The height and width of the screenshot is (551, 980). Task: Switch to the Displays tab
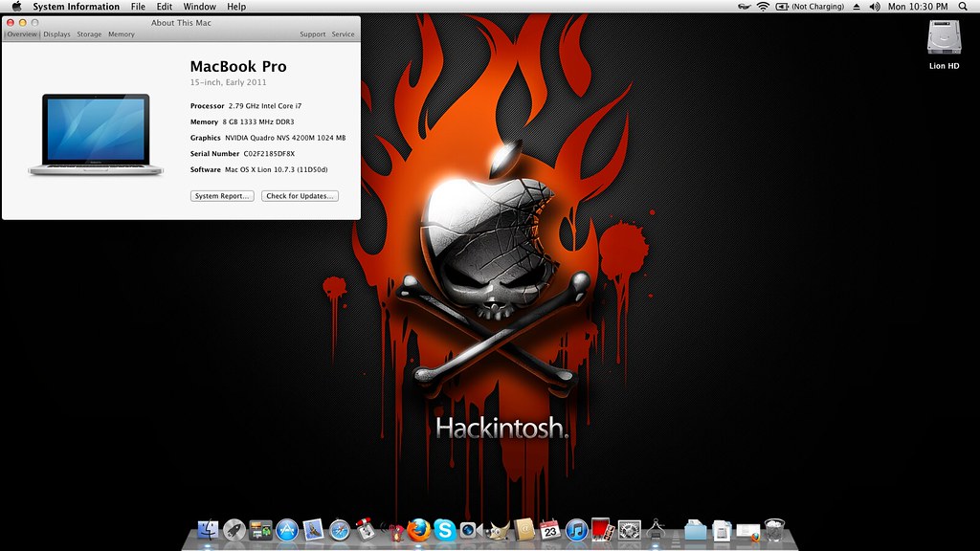56,34
